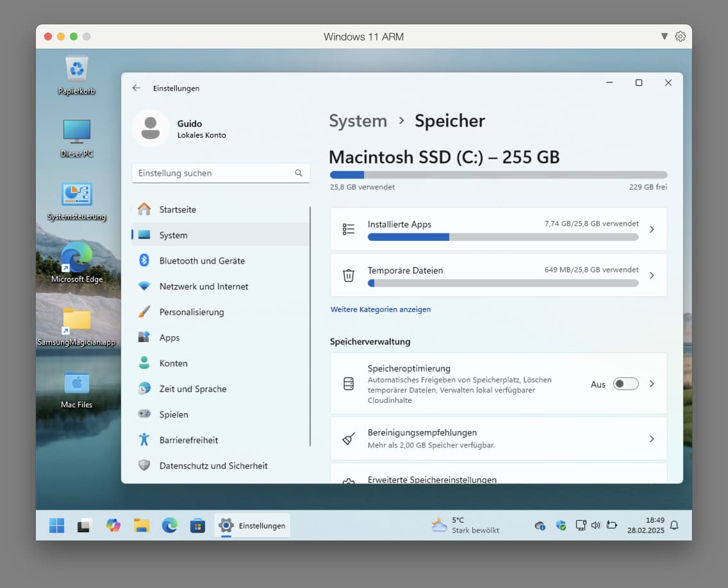728x588 pixels.
Task: Select the Systemsteuerung desktop icon
Action: coord(77,201)
